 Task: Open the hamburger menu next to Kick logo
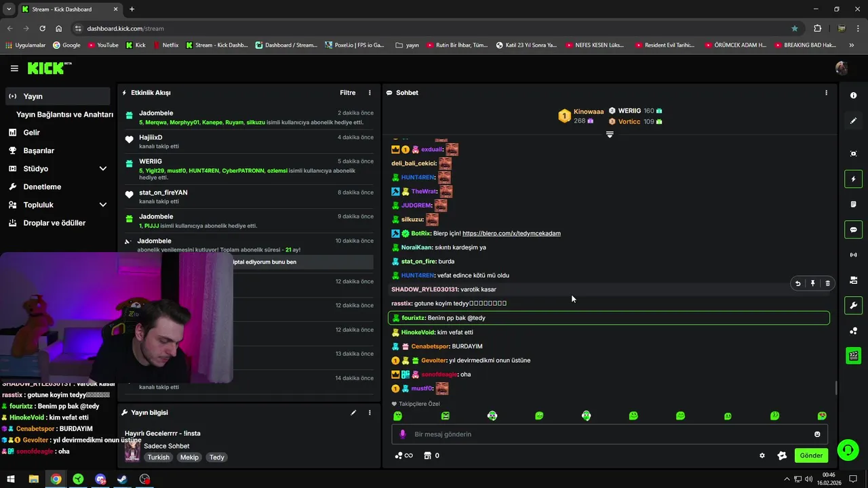tap(14, 68)
